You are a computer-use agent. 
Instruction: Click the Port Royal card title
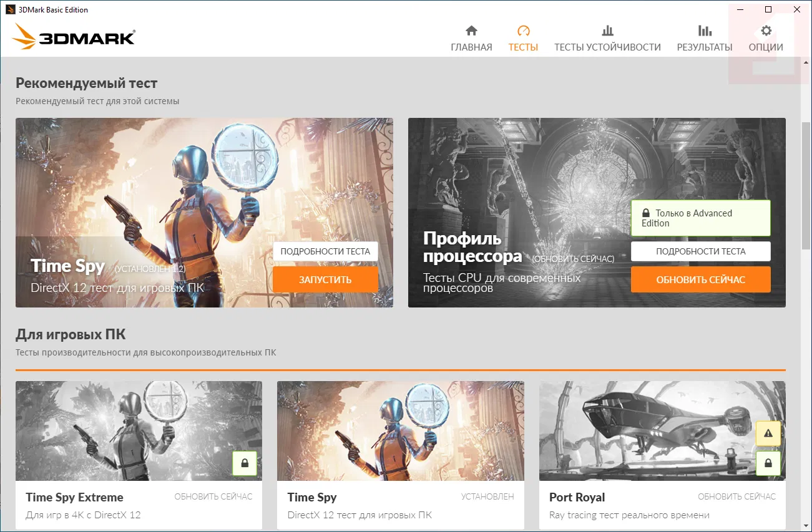[577, 497]
